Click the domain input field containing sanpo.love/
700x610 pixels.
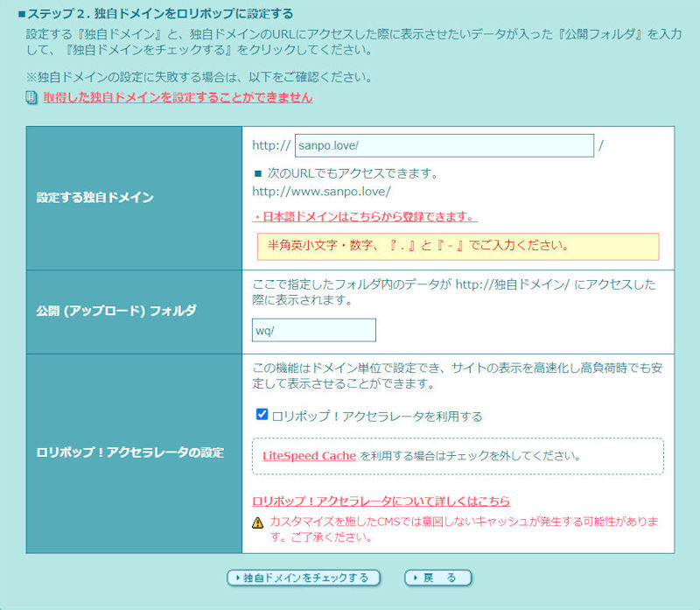point(444,145)
